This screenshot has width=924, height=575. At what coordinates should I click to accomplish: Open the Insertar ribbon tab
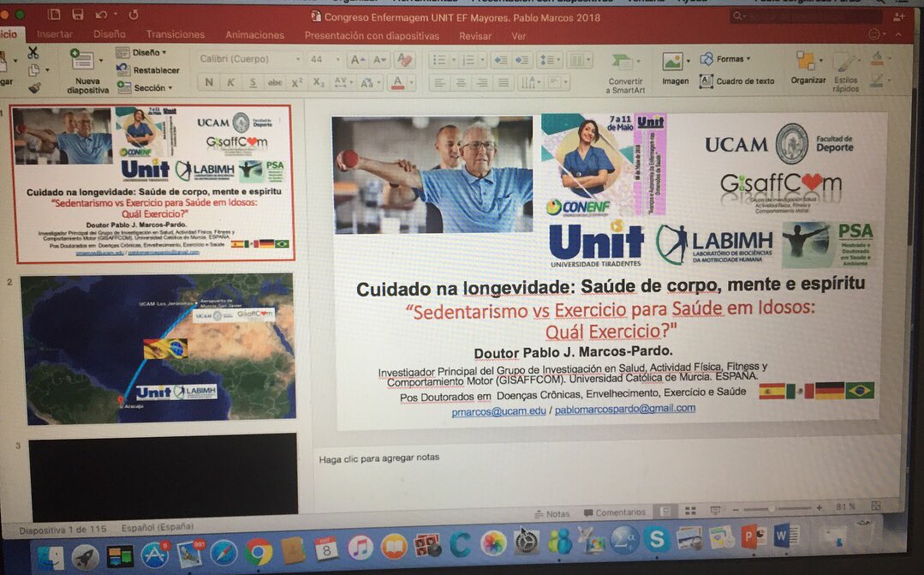[54, 34]
